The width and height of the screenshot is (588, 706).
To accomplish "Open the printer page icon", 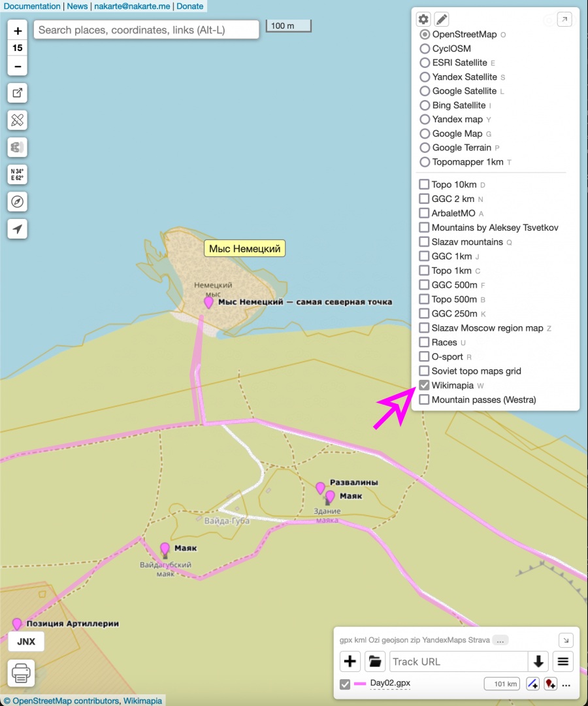I will [x=21, y=672].
